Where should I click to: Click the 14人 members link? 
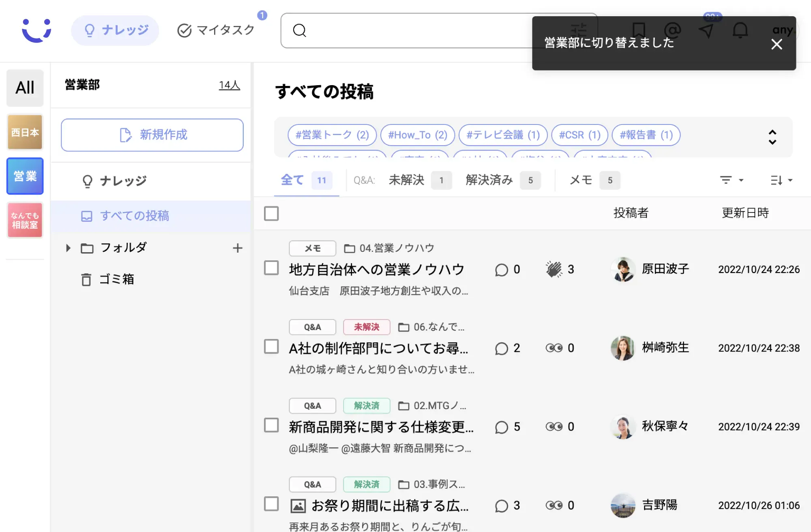click(229, 85)
